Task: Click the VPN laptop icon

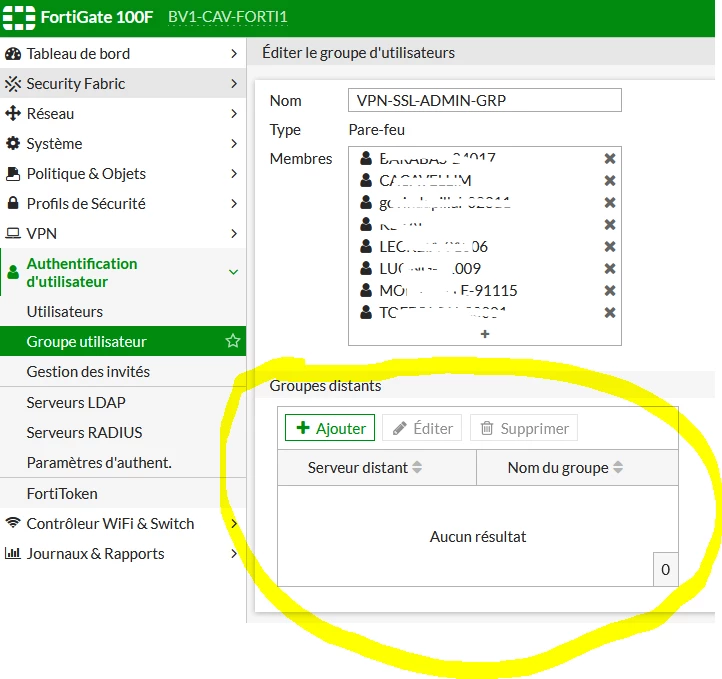Action: pyautogui.click(x=13, y=233)
